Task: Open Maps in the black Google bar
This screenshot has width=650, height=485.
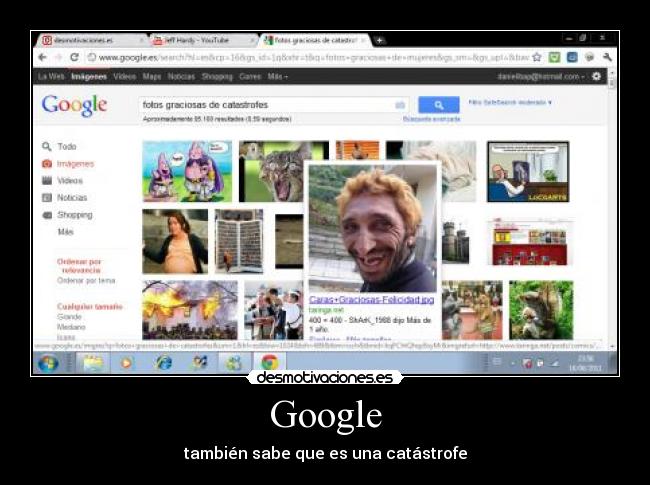Action: click(152, 76)
